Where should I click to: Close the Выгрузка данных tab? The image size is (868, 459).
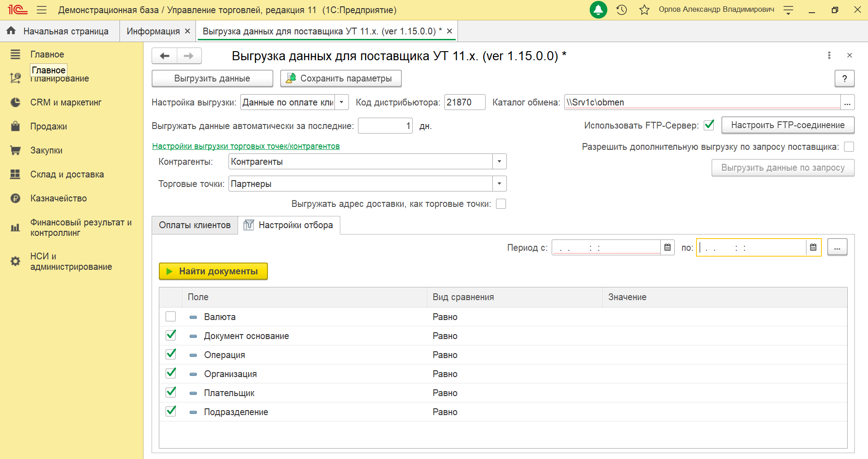click(449, 31)
